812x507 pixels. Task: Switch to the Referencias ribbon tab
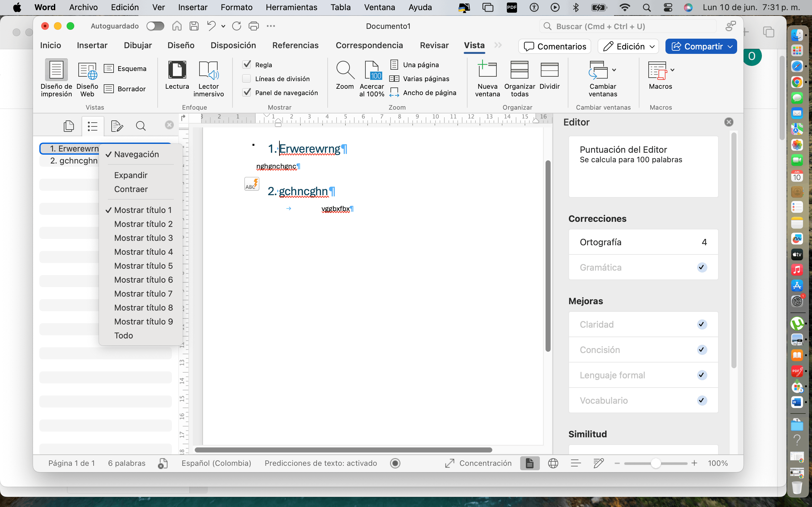point(295,45)
